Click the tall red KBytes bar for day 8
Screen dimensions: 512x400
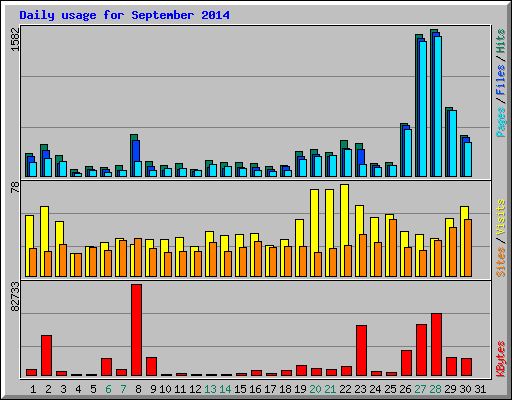[x=136, y=330]
